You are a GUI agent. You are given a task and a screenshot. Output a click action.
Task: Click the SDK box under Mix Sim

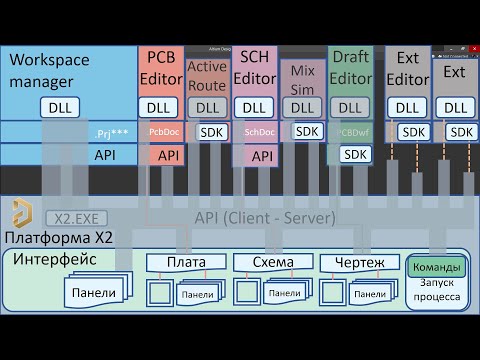click(307, 131)
